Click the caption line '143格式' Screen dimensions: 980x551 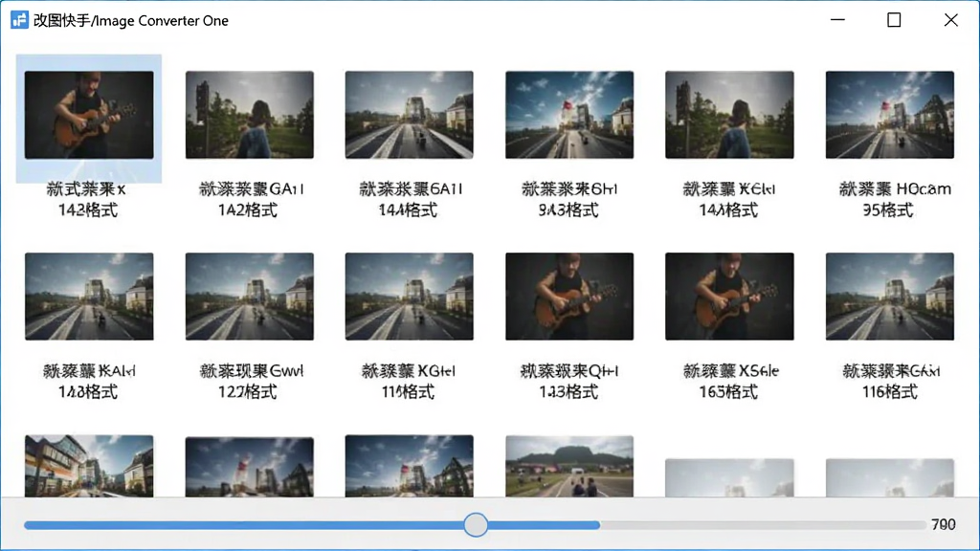(568, 391)
